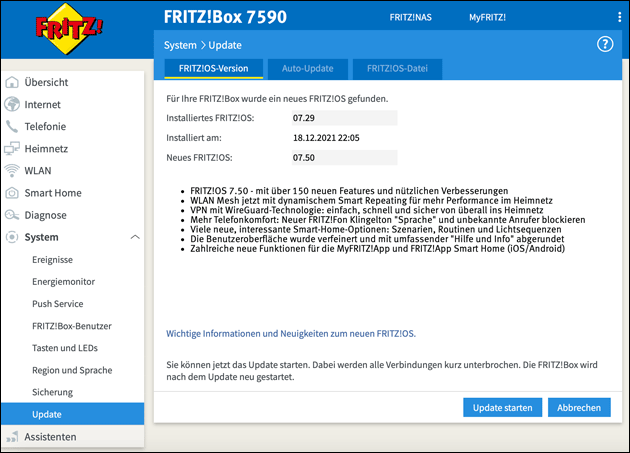Viewport: 630px width, 453px height.
Task: Click the WLAN wifi icon
Action: point(12,170)
